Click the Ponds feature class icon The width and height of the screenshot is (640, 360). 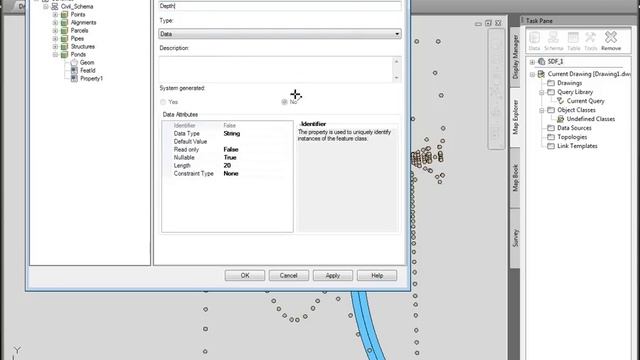(x=64, y=54)
